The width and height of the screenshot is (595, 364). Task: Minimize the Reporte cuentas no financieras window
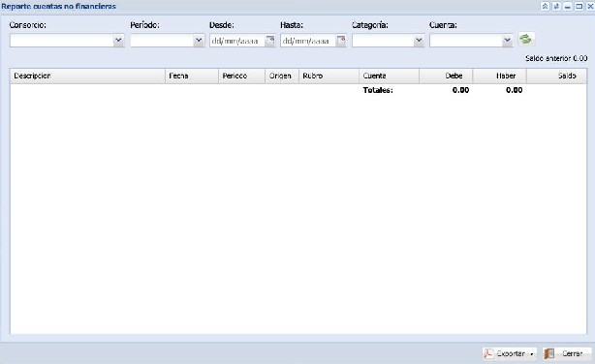point(568,6)
